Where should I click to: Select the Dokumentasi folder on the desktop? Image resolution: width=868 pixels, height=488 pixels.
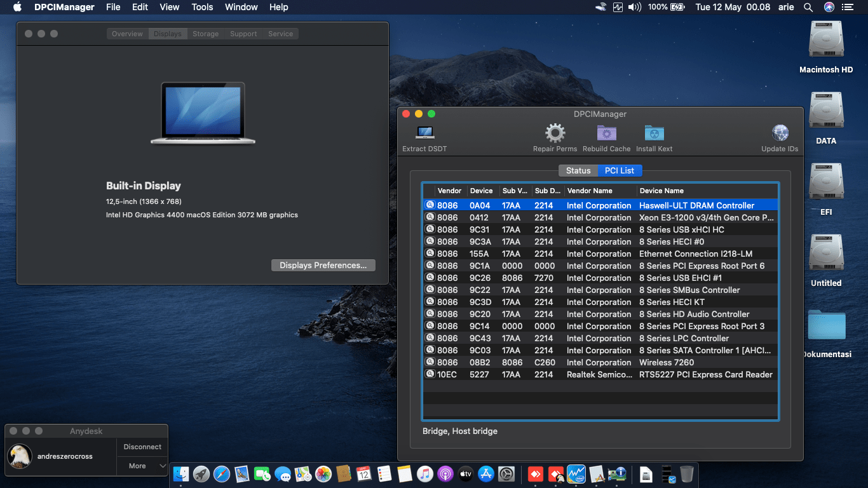(827, 325)
